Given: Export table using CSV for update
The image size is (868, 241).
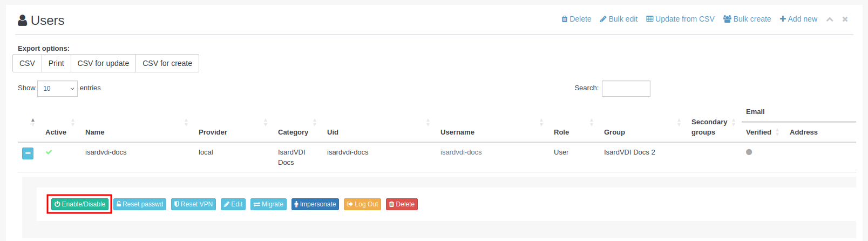Looking at the screenshot, I should pyautogui.click(x=103, y=63).
